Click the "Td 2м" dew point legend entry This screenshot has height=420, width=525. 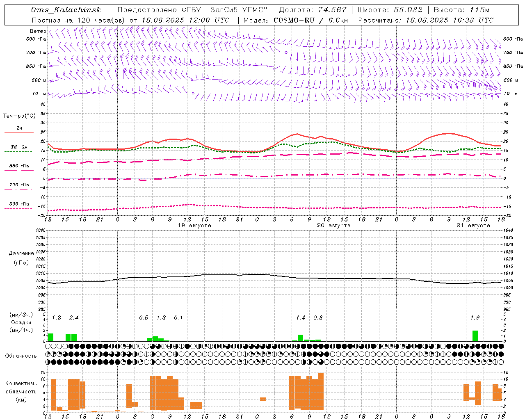19,147
